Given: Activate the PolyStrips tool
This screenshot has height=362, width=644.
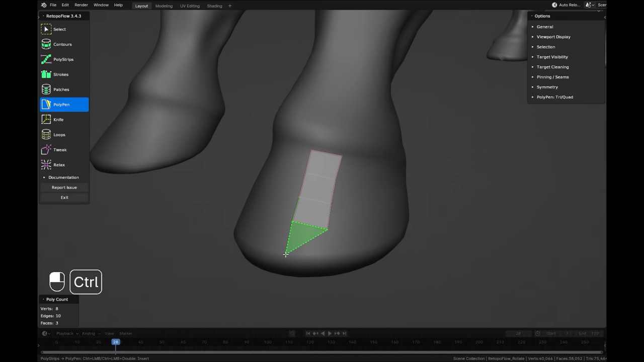Looking at the screenshot, I should point(63,59).
